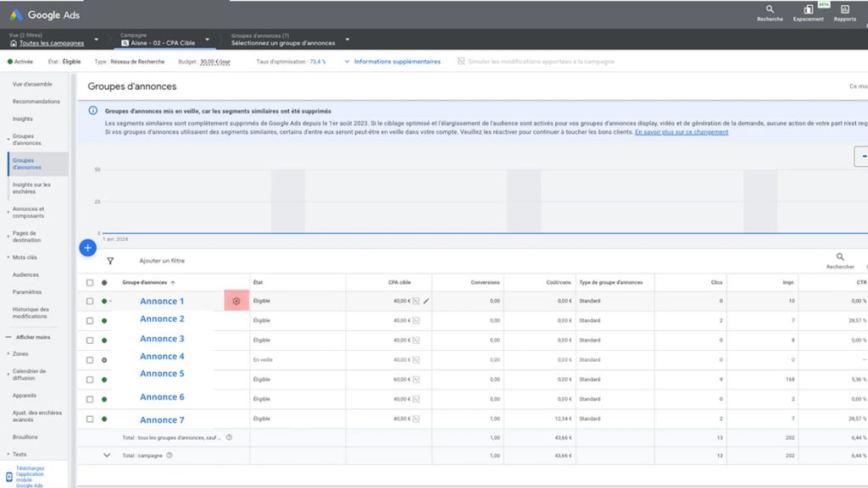Viewport: 868px width, 488px height.
Task: Open Insights sur les enchères in sidebar
Action: pyautogui.click(x=31, y=188)
